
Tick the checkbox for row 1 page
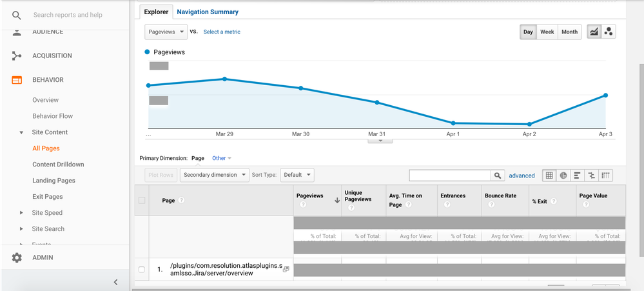[x=142, y=270]
